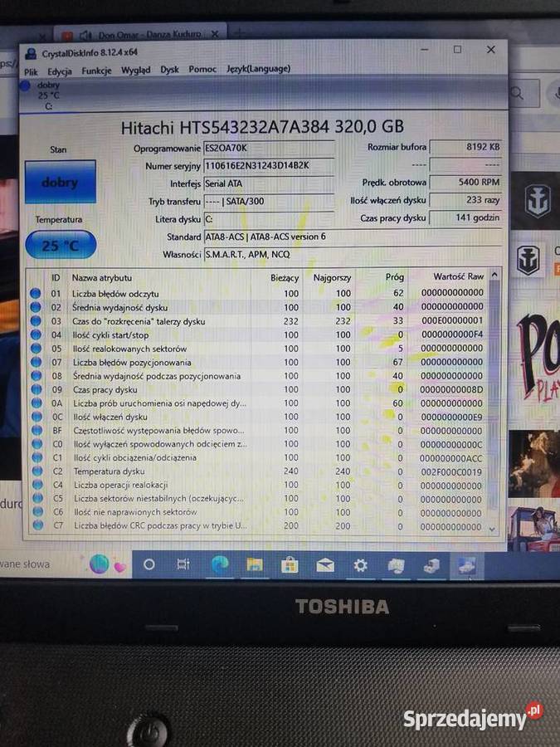
Task: Click the 141 godzin working time value
Action: (465, 217)
